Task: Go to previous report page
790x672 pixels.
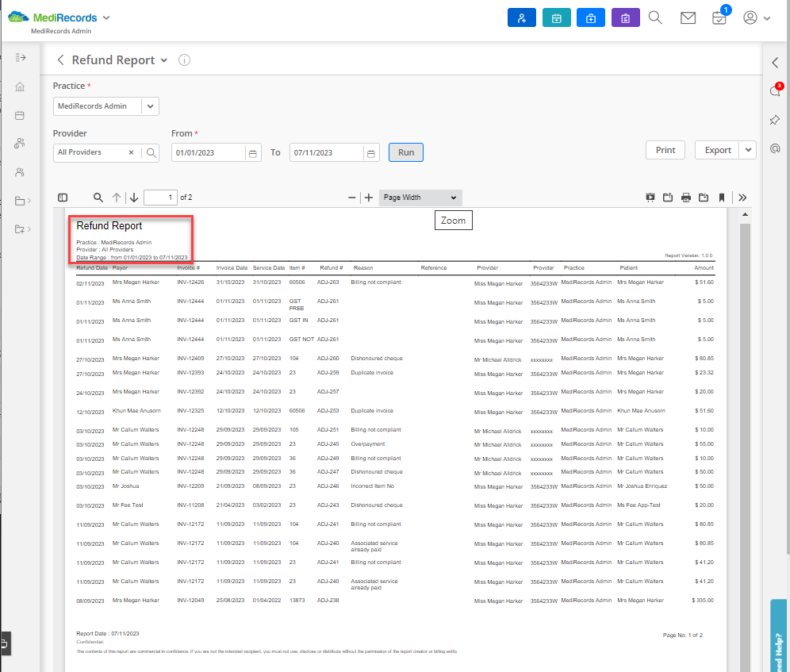Action: (x=117, y=198)
